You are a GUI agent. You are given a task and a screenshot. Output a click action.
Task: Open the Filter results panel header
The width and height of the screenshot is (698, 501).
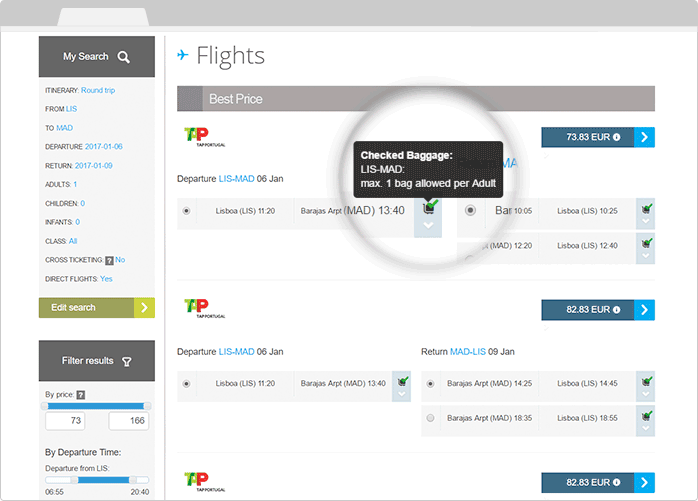click(97, 361)
